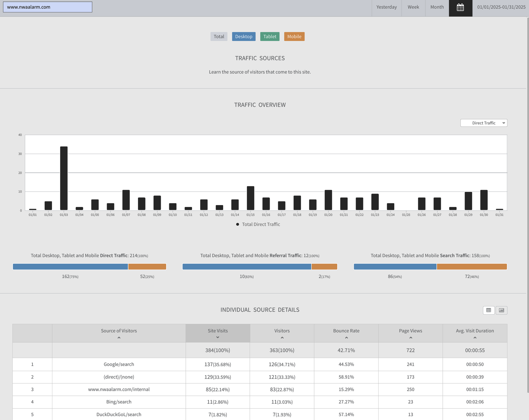Toggle the Desktop device filter
Screen dimensions: 529x420
point(244,37)
